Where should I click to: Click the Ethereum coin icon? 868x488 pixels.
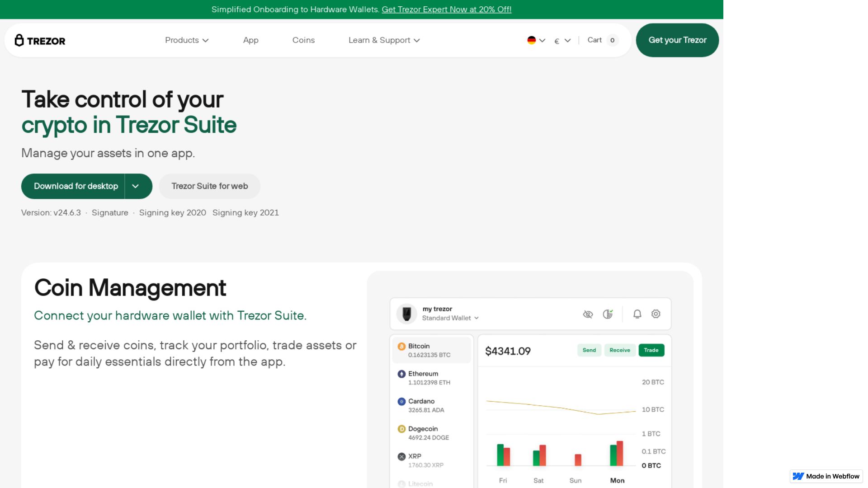401,374
